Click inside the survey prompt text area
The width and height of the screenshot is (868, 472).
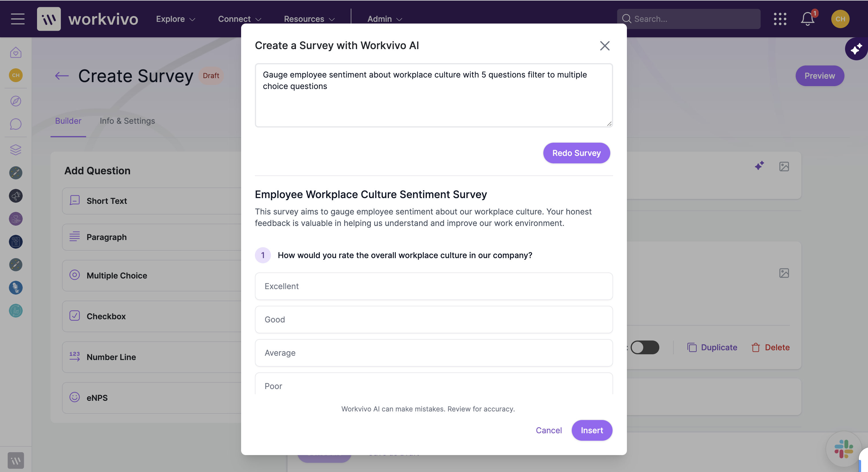(x=434, y=95)
